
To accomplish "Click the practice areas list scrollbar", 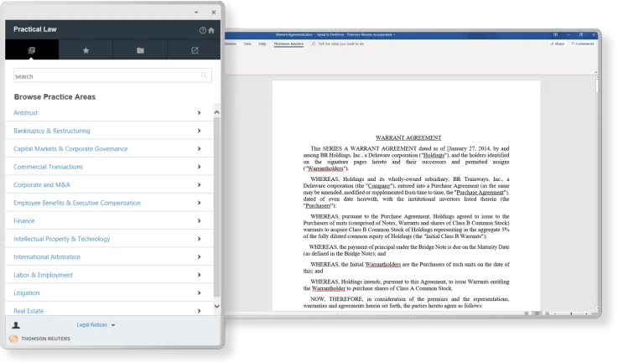I will (x=217, y=209).
